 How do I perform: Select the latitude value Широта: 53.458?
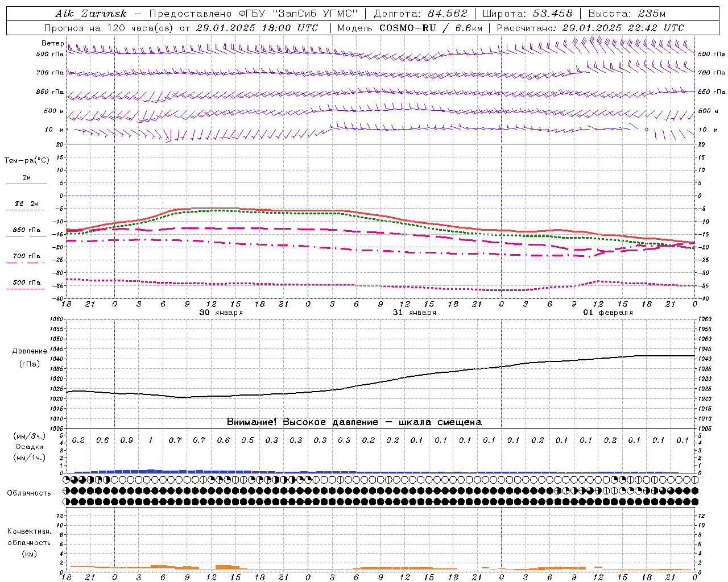coord(527,14)
